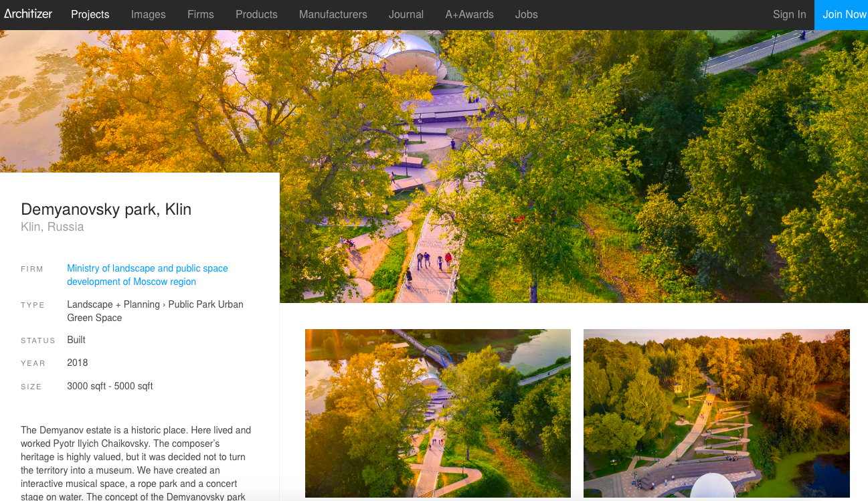868x501 pixels.
Task: Visit the Journal section
Action: tap(406, 14)
